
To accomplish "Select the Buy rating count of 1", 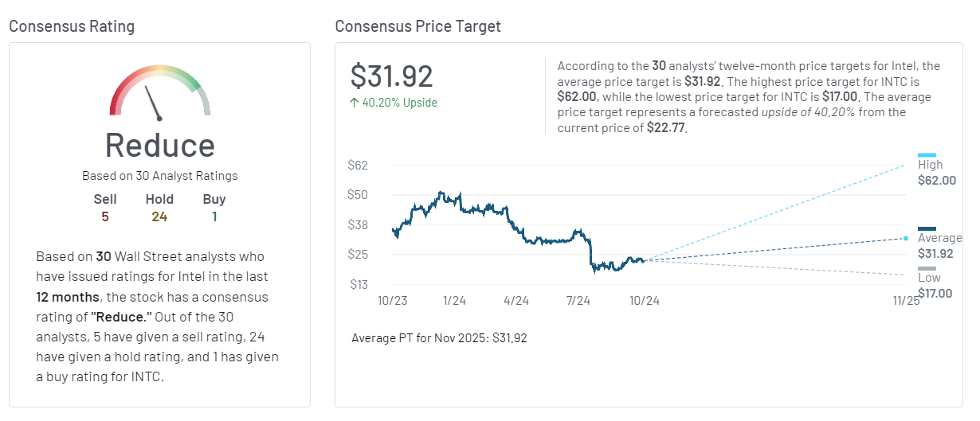I will click(x=214, y=216).
